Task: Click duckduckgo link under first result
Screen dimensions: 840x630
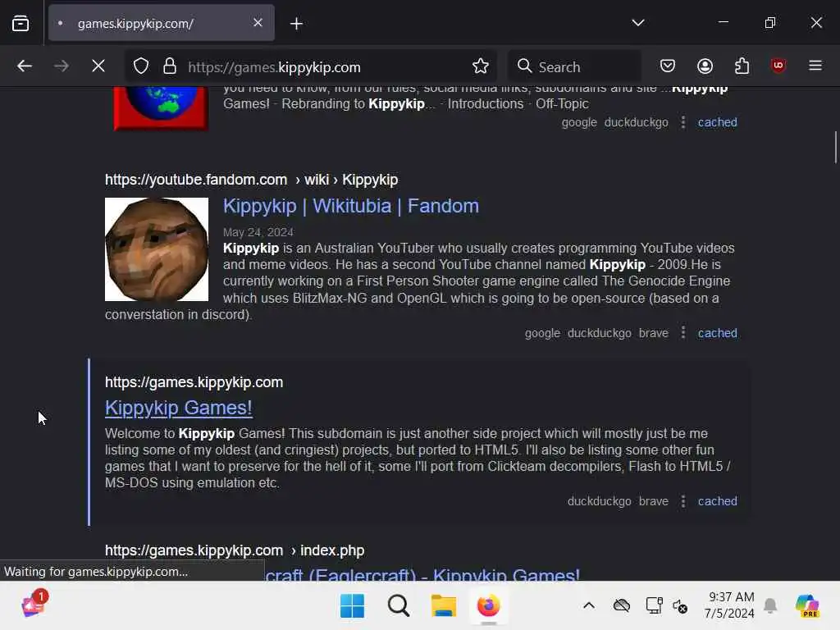Action: pos(637,123)
